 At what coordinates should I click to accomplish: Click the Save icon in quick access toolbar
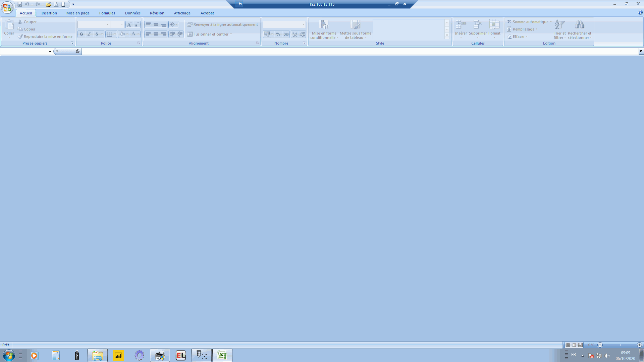[20, 4]
